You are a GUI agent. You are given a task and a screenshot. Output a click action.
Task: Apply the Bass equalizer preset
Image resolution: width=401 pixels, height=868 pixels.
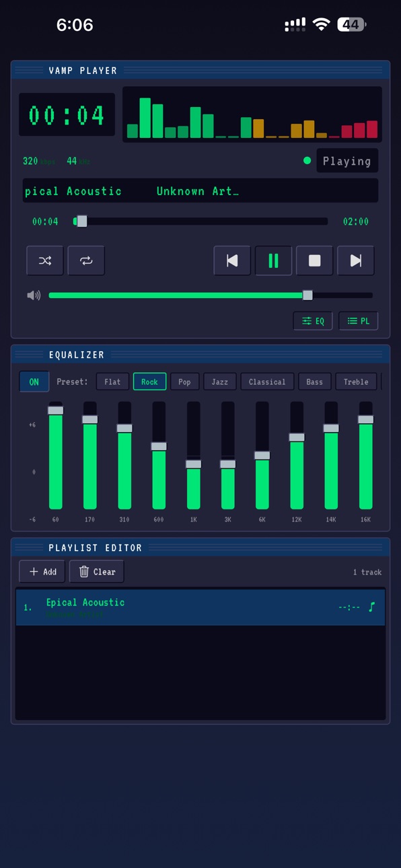click(x=314, y=382)
